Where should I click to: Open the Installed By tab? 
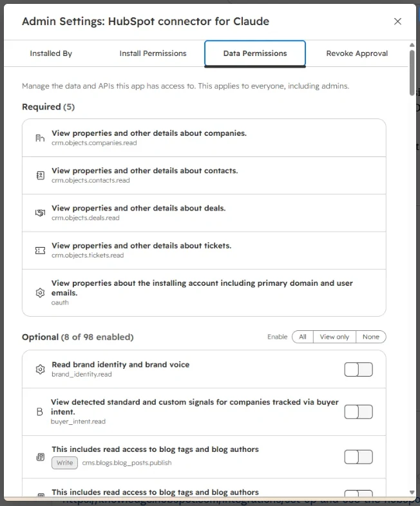pyautogui.click(x=51, y=53)
